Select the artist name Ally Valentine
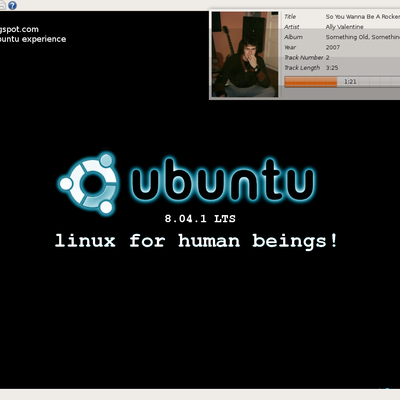The height and width of the screenshot is (400, 400). (344, 27)
